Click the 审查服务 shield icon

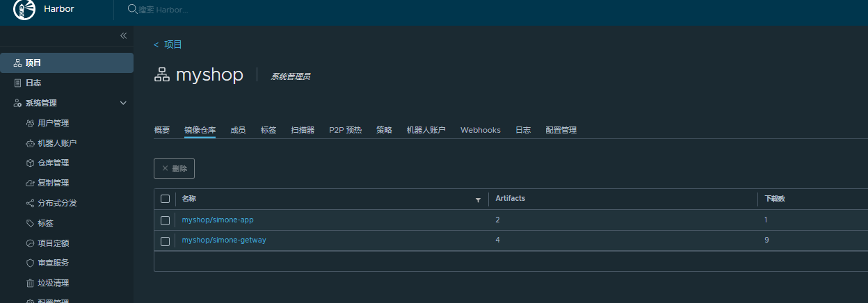coord(30,263)
